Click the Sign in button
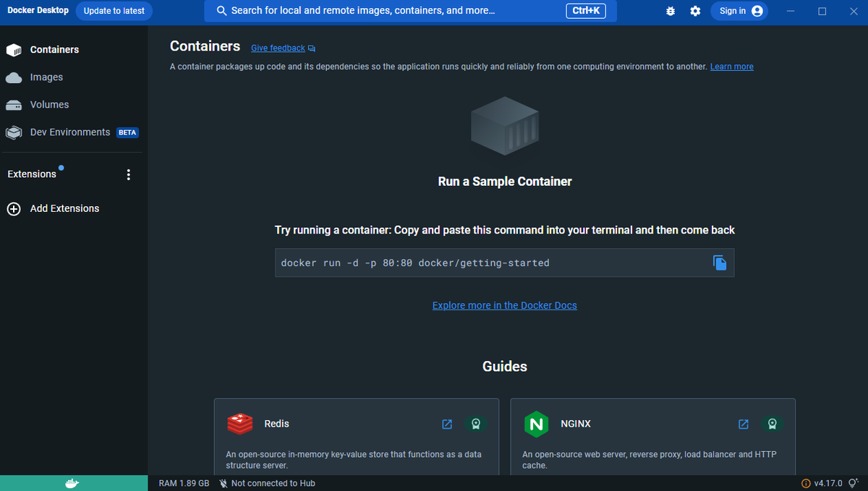The image size is (868, 491). [x=739, y=11]
